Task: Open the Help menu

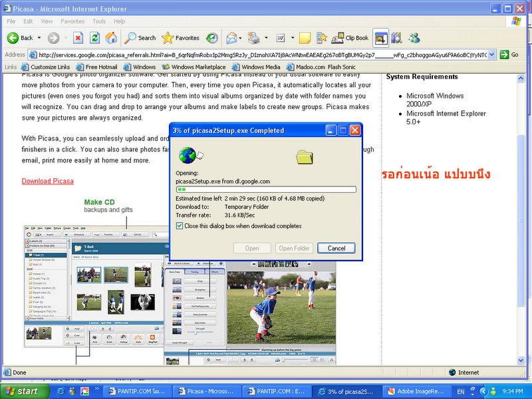Action: click(x=119, y=21)
